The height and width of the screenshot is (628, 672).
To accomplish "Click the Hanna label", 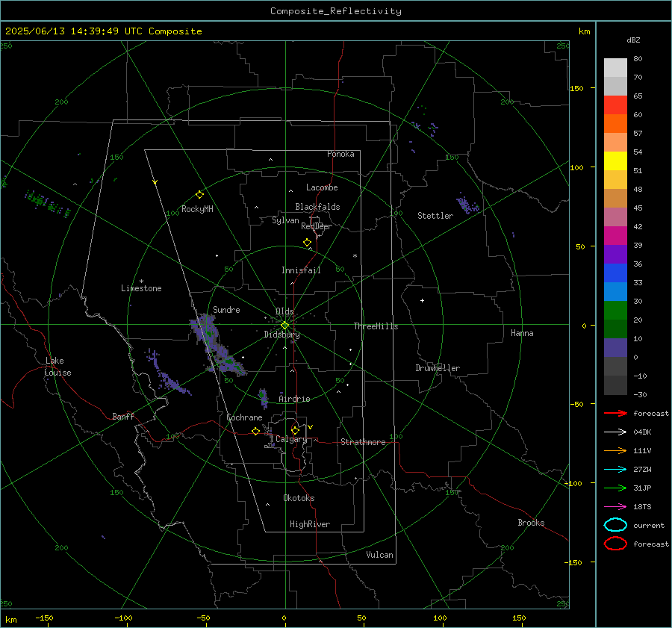I will (522, 333).
